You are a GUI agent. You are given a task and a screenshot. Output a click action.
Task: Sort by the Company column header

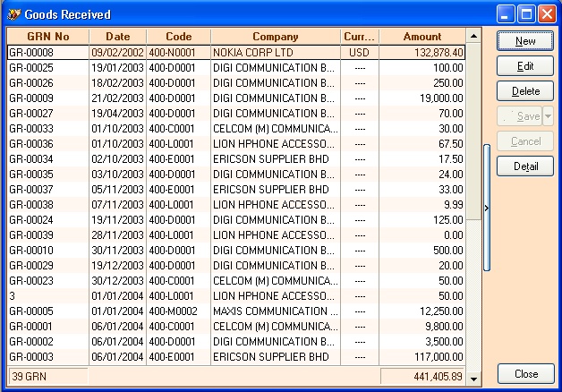(276, 36)
